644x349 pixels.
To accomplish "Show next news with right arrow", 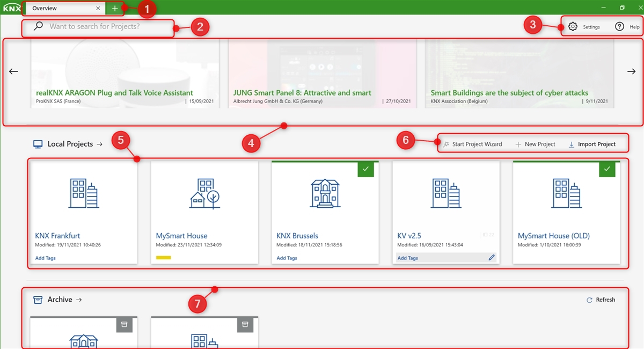I will click(631, 71).
